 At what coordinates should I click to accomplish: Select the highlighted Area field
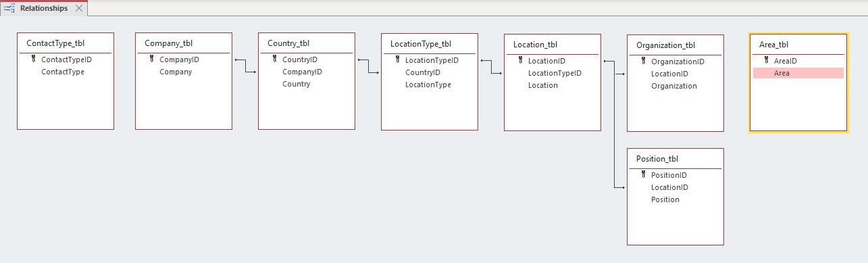(x=798, y=73)
